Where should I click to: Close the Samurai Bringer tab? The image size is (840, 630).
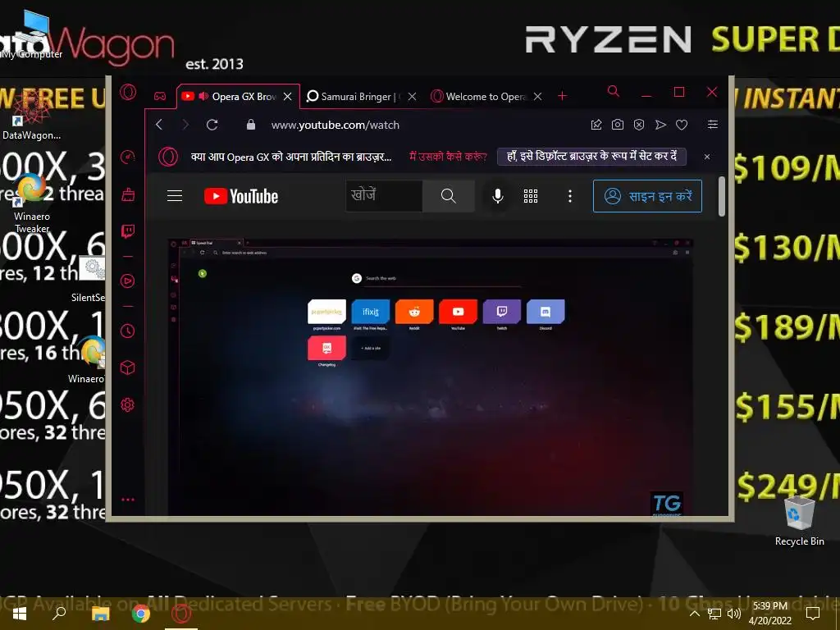(x=412, y=97)
